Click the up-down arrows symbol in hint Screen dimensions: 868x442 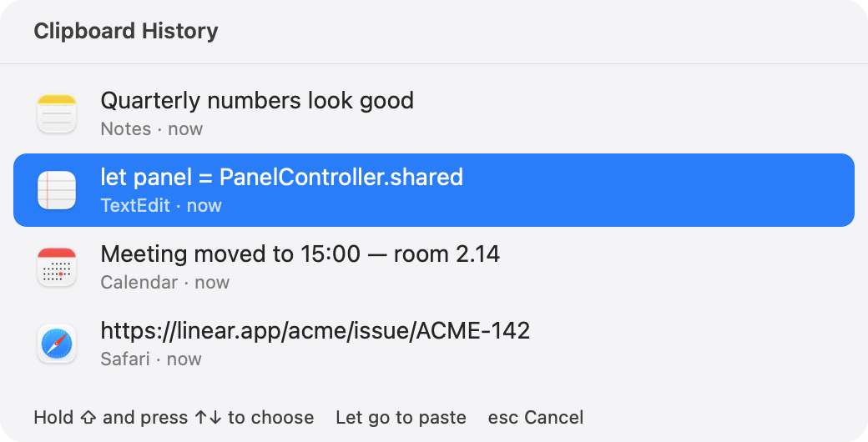[208, 418]
